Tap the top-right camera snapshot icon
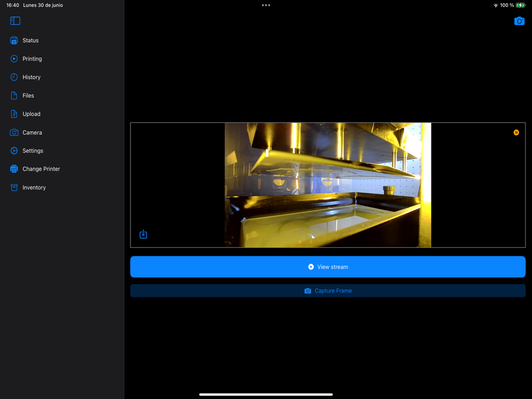 (519, 21)
